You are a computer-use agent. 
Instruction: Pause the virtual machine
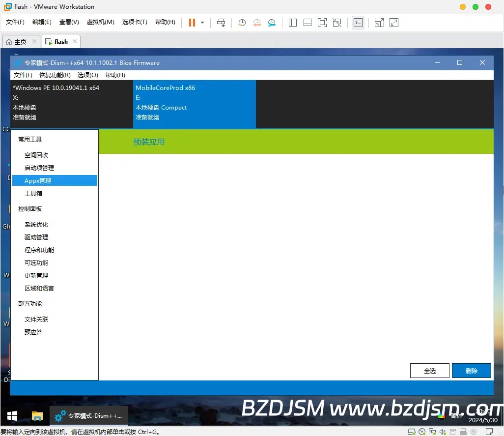pos(192,23)
